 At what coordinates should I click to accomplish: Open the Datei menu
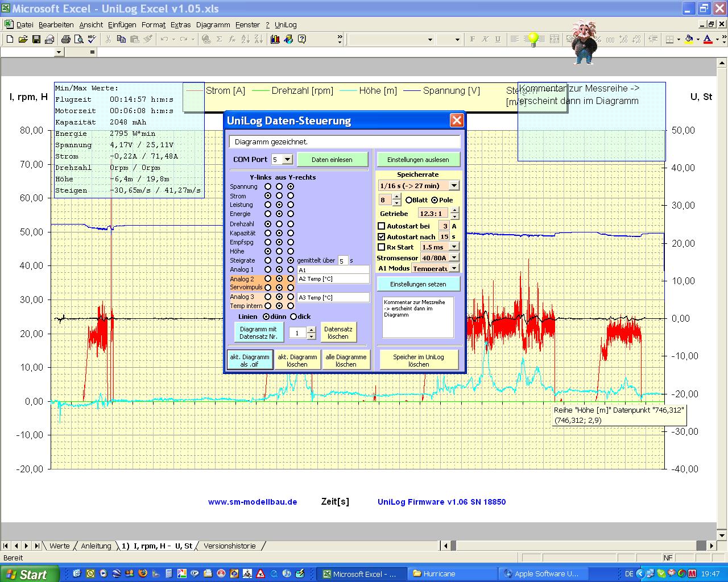click(x=24, y=24)
